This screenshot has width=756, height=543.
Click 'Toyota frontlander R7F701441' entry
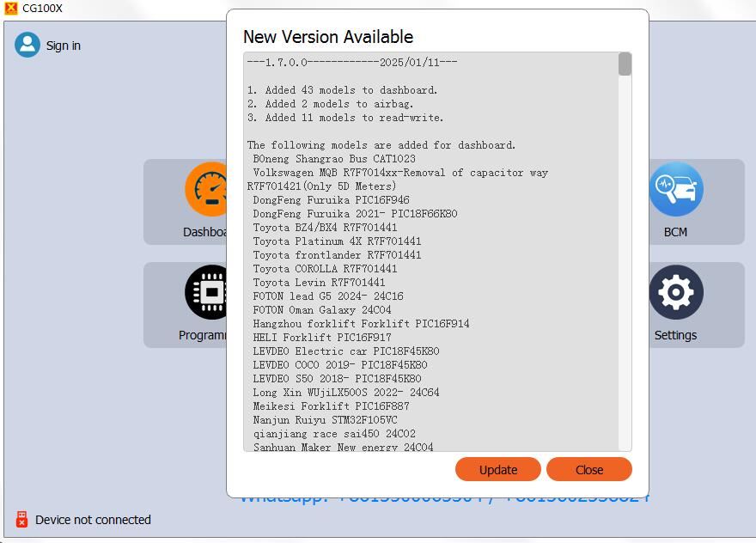click(x=337, y=255)
